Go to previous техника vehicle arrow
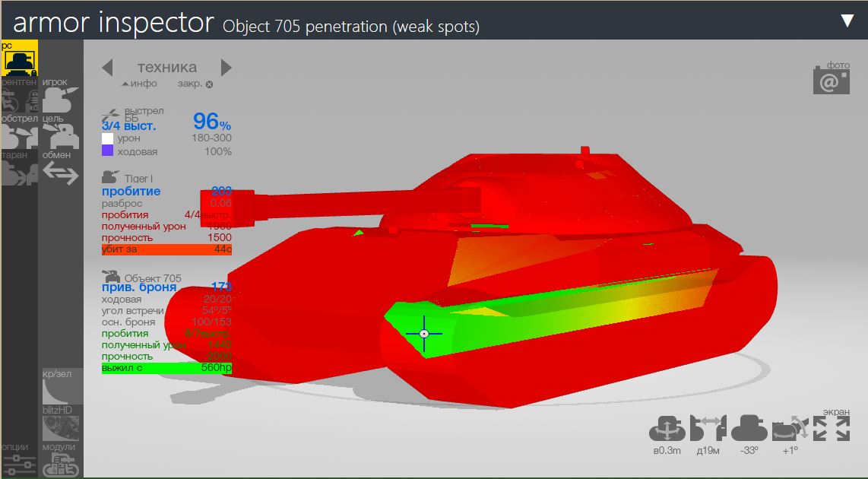Image resolution: width=868 pixels, height=479 pixels. tap(107, 68)
